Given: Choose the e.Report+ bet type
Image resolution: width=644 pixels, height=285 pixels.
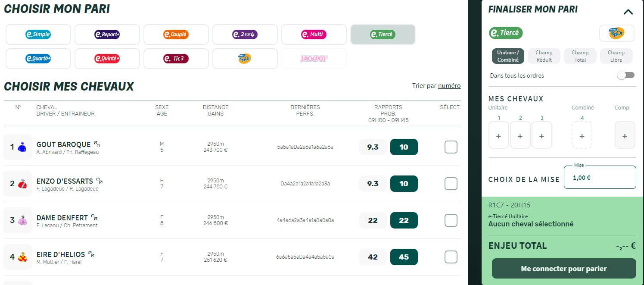Looking at the screenshot, I should (107, 34).
